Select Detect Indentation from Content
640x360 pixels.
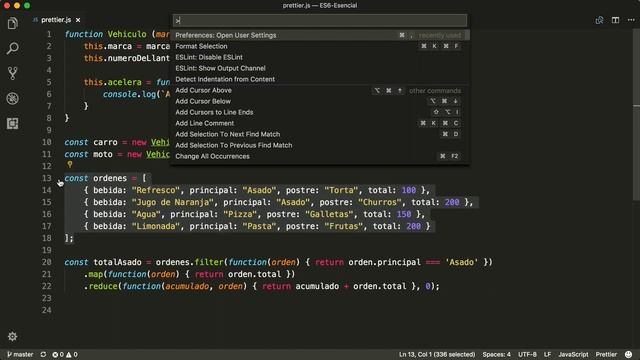click(320, 79)
